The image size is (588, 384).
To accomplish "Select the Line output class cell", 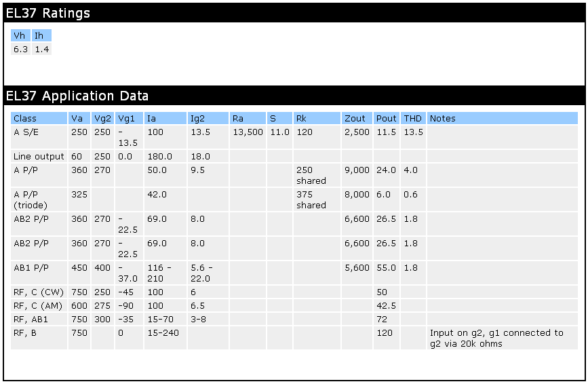I will pos(39,156).
